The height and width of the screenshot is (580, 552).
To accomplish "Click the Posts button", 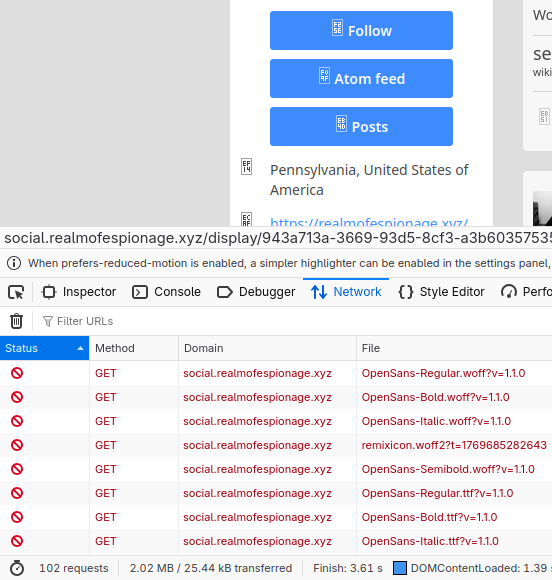I will (361, 127).
